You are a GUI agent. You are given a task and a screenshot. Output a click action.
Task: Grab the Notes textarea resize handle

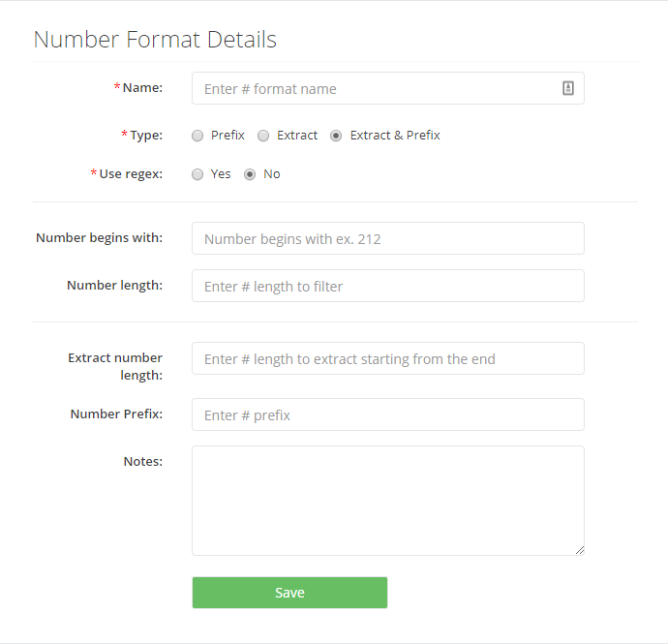click(580, 550)
